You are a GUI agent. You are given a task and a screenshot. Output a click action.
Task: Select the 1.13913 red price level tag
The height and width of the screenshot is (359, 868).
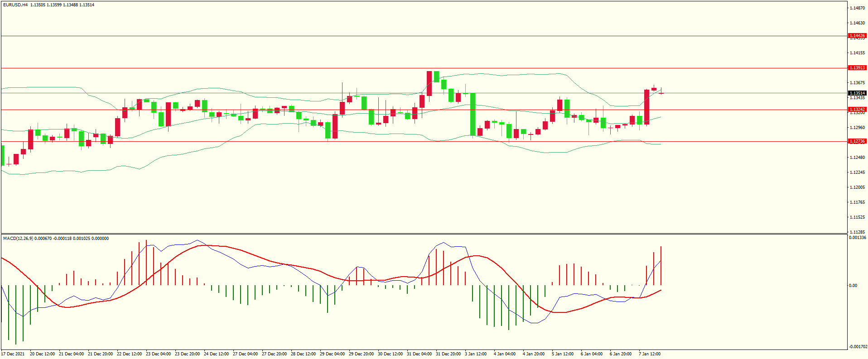pos(857,68)
